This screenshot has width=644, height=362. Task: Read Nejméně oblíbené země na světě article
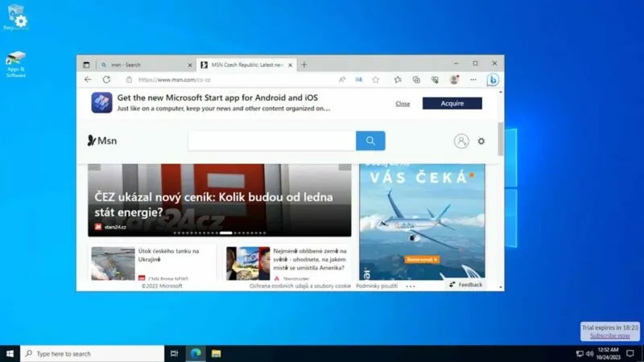310,259
